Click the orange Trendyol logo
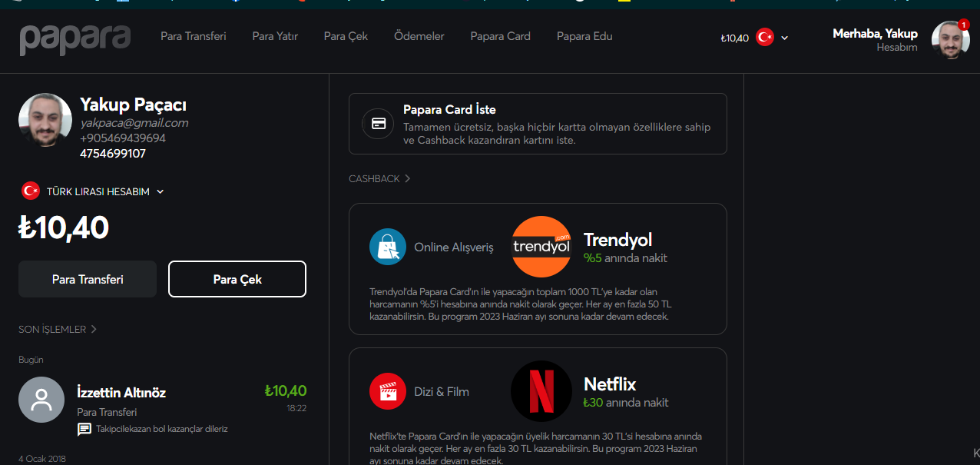This screenshot has width=980, height=465. pyautogui.click(x=541, y=247)
